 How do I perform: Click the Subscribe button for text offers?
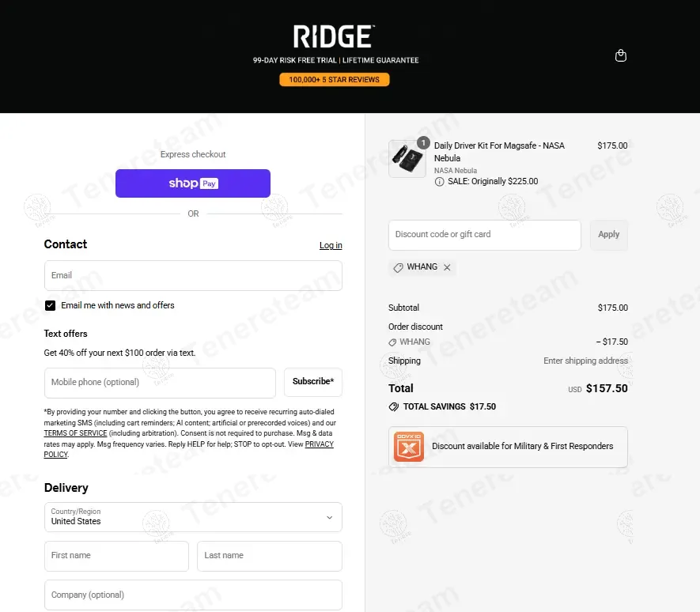(313, 382)
